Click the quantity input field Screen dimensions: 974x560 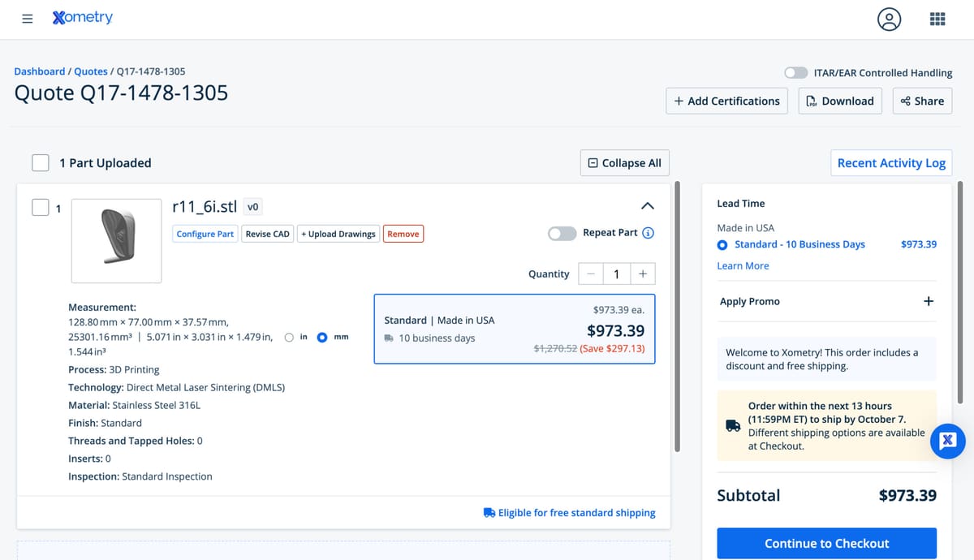pyautogui.click(x=617, y=274)
